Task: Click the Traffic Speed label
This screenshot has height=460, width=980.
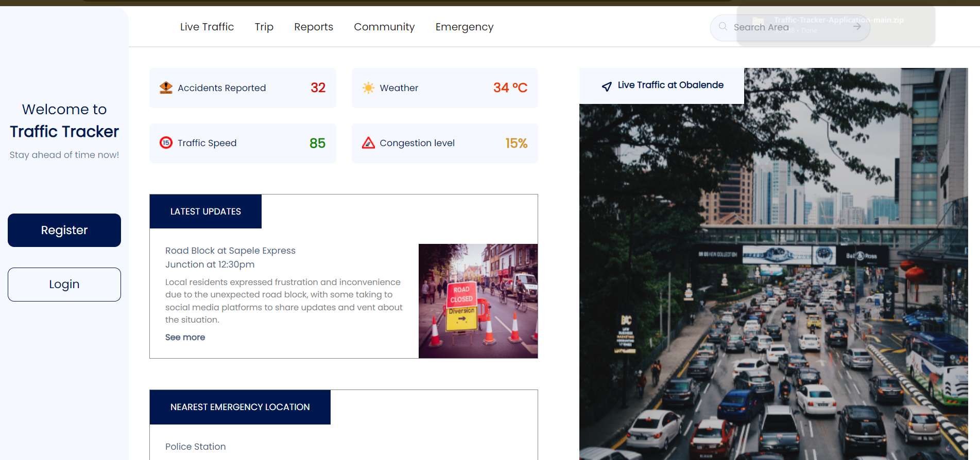Action: (207, 143)
